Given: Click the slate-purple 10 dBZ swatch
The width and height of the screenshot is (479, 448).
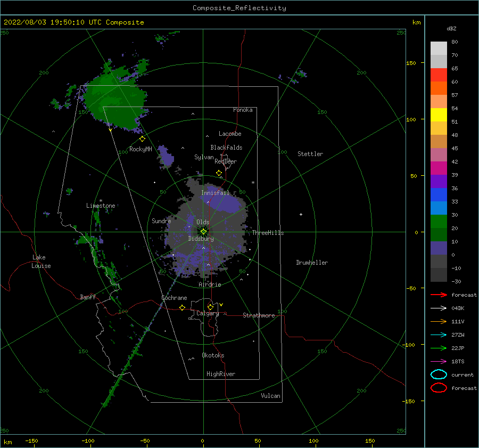Looking at the screenshot, I should click(x=439, y=248).
